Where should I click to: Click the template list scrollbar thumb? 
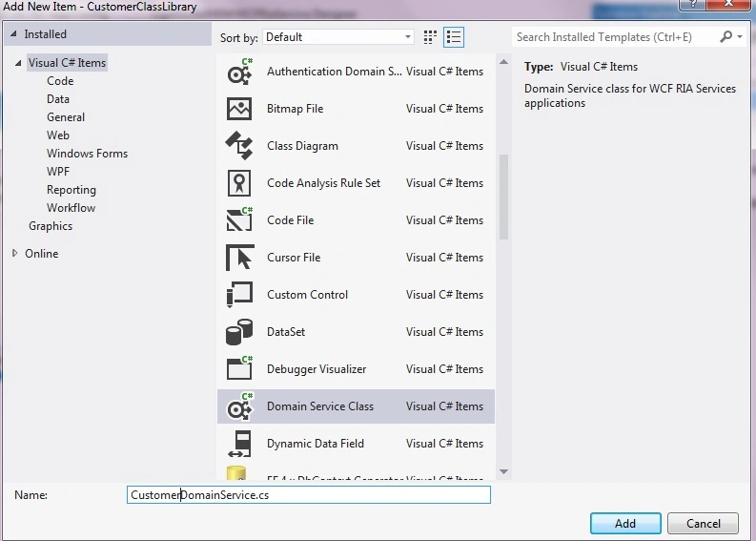(x=503, y=197)
